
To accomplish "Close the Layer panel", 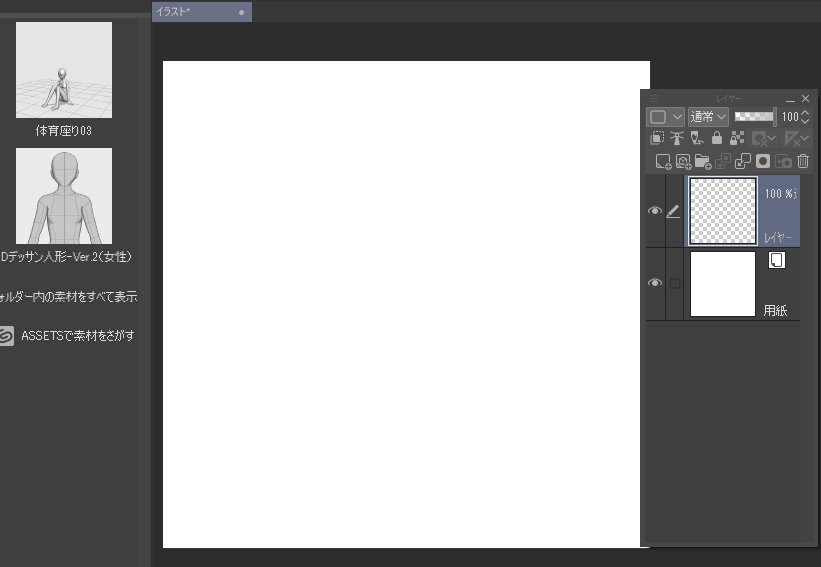I will [806, 98].
